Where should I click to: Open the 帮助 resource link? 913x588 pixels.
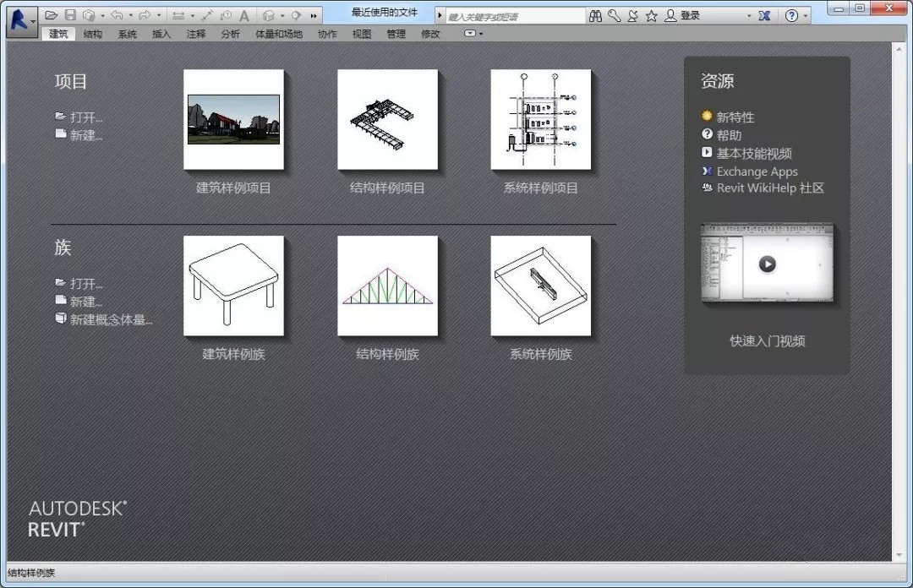click(x=729, y=135)
